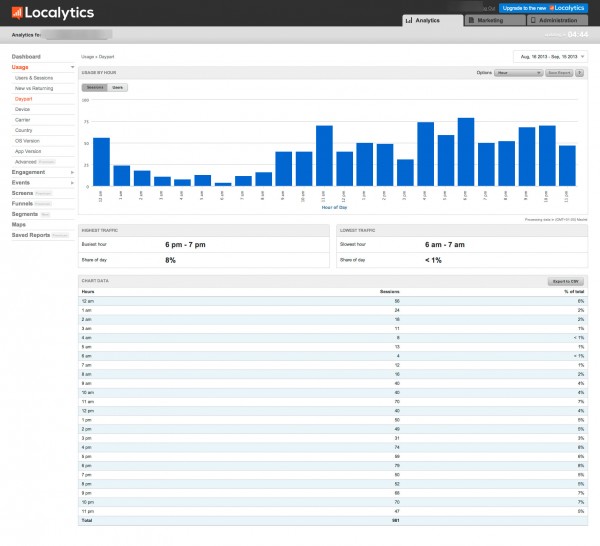Open the Advanced report
600x546 pixels.
click(26, 162)
